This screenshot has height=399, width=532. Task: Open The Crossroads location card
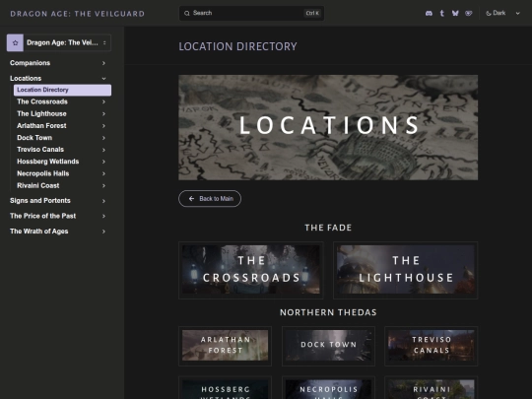pos(251,270)
